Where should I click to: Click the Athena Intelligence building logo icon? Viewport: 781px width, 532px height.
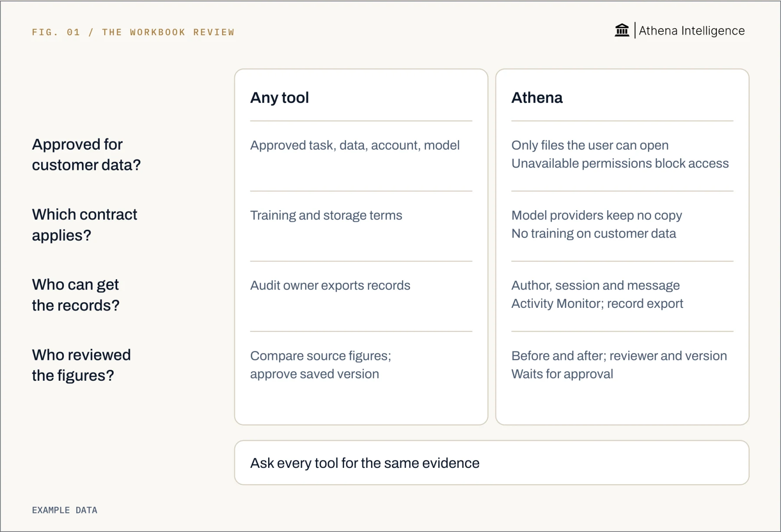[622, 30]
